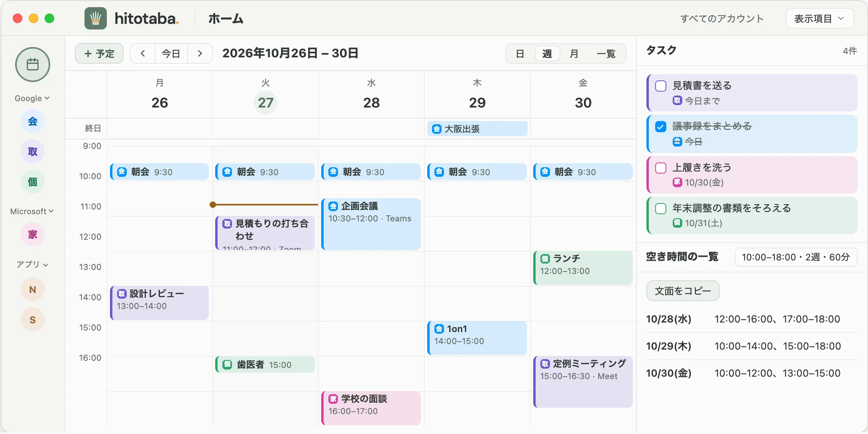Check the 年末調整の書類をそろえる checkbox
Viewport: 868px width, 434px height.
(x=661, y=209)
